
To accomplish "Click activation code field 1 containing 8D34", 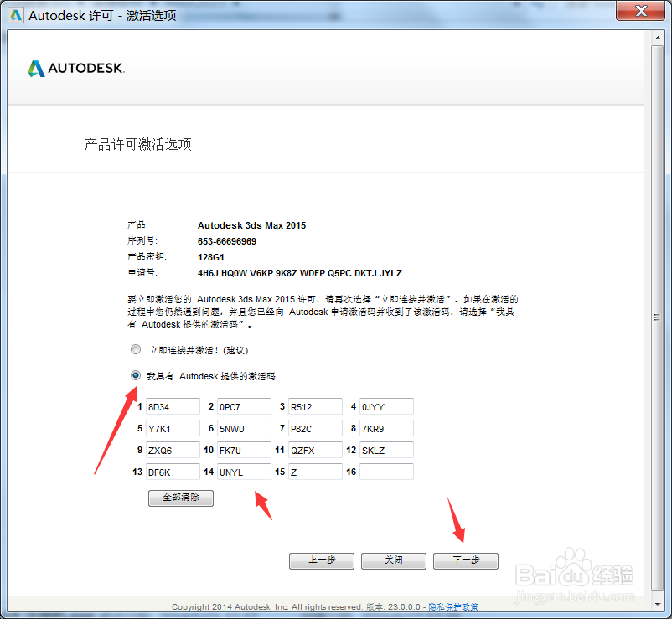I will [x=172, y=406].
